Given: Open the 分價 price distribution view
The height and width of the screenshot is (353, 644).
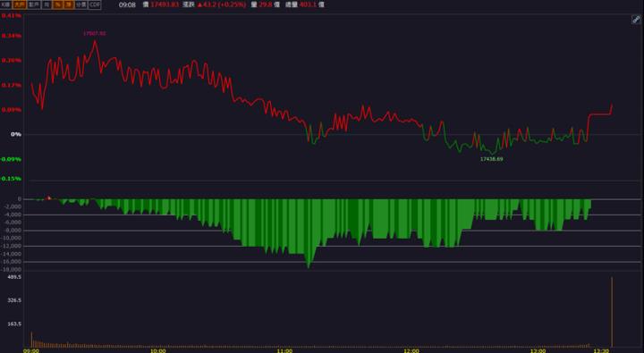Looking at the screenshot, I should (x=80, y=4).
